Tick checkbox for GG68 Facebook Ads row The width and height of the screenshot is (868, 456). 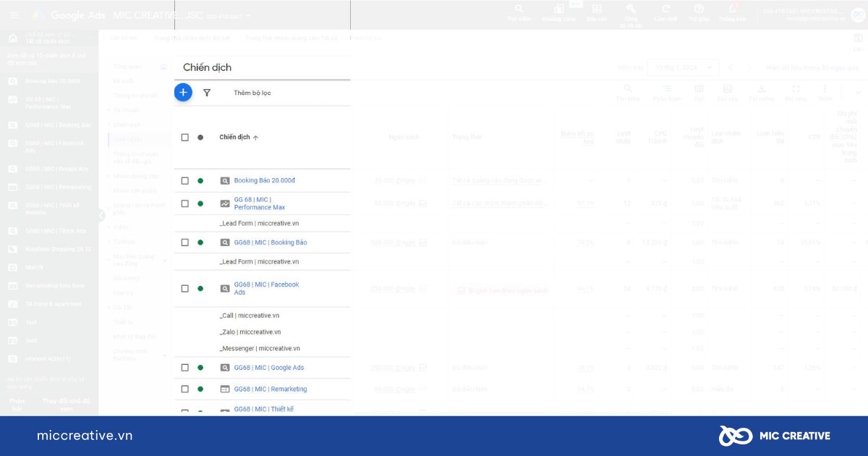coord(185,289)
